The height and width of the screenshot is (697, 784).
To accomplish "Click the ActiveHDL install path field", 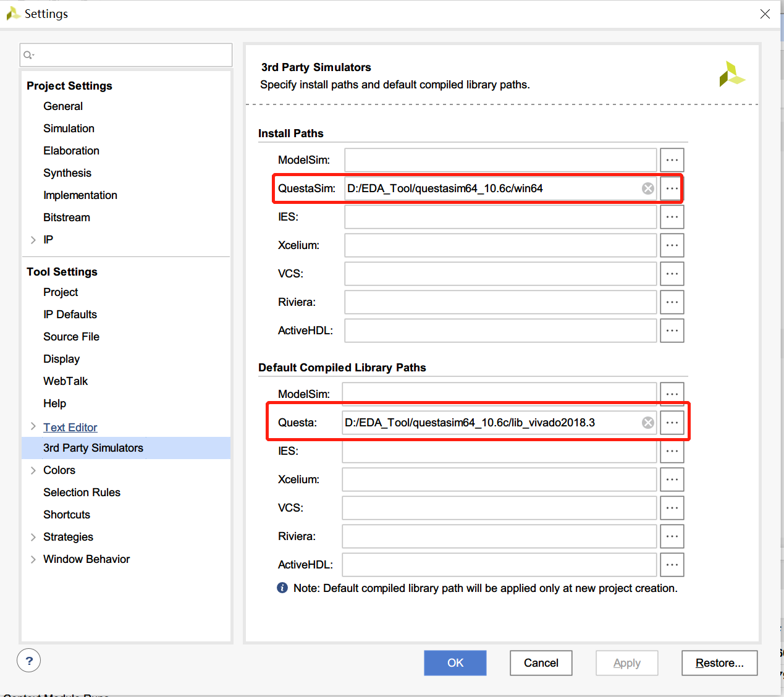I will tap(500, 331).
